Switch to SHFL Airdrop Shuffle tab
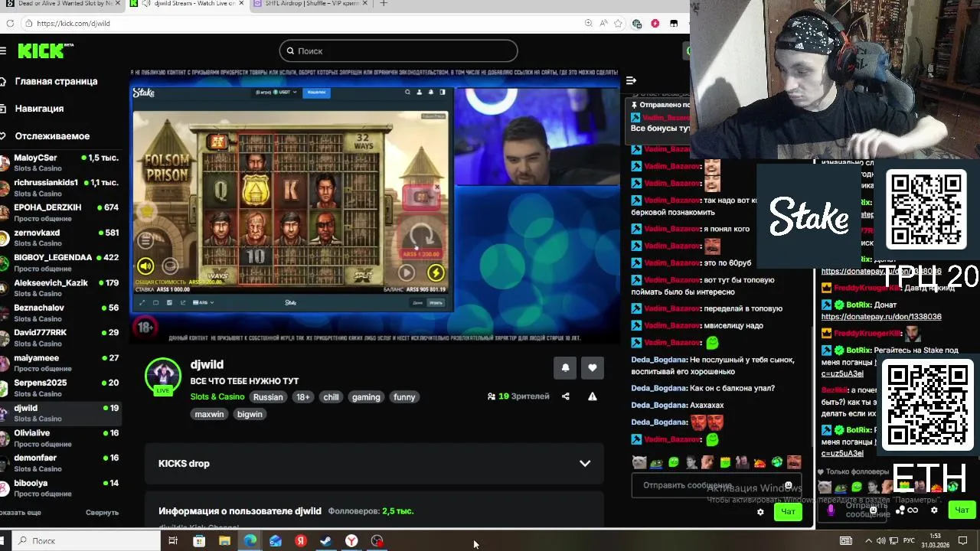The height and width of the screenshot is (551, 980). coord(312,4)
